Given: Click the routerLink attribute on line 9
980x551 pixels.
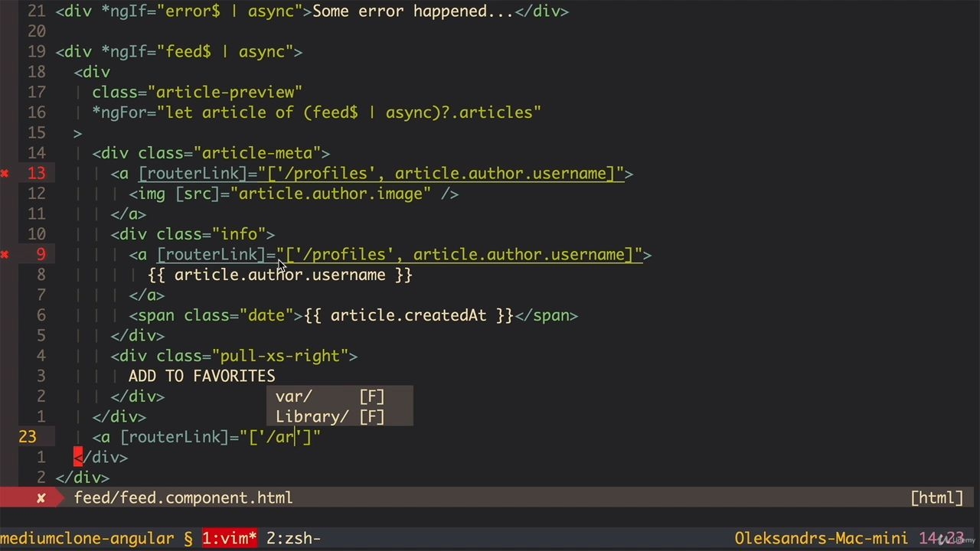Looking at the screenshot, I should coord(400,255).
